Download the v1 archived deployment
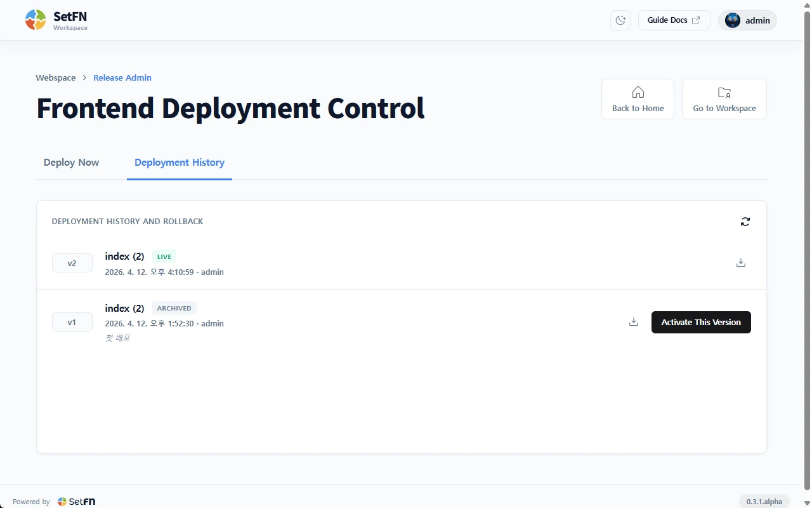The height and width of the screenshot is (508, 812). point(634,322)
